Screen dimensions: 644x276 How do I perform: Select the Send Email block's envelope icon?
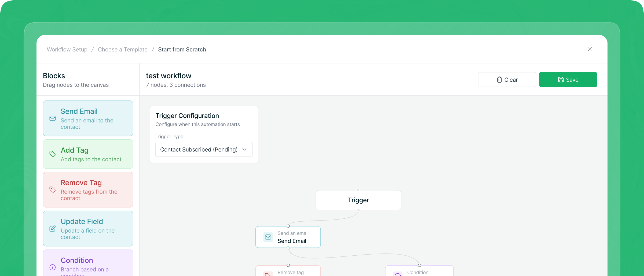click(52, 118)
